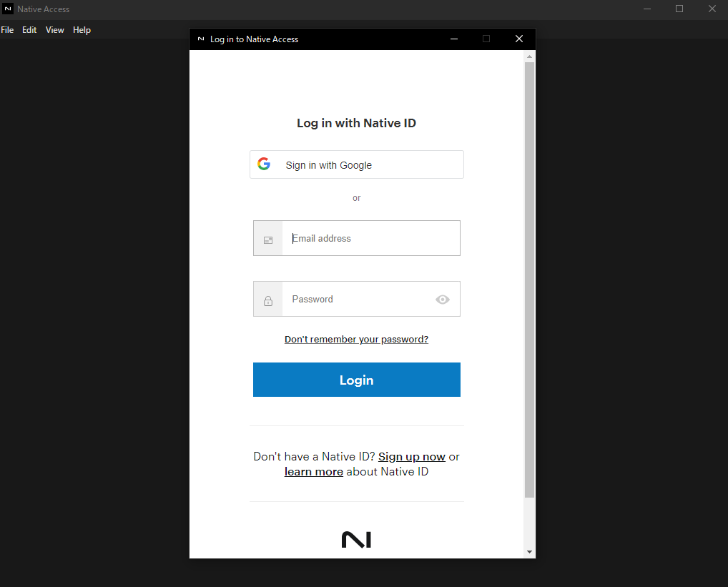
Task: Click the Google logo icon
Action: tap(264, 164)
